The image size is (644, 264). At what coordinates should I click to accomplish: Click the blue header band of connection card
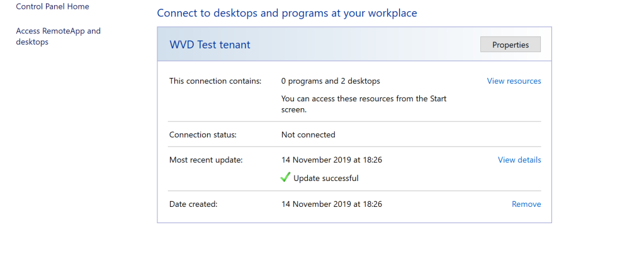(354, 44)
